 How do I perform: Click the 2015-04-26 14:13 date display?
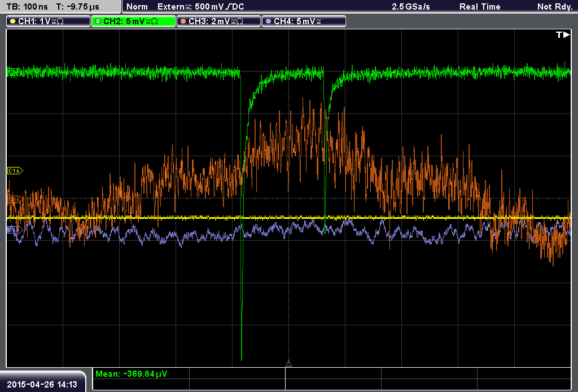(42, 385)
